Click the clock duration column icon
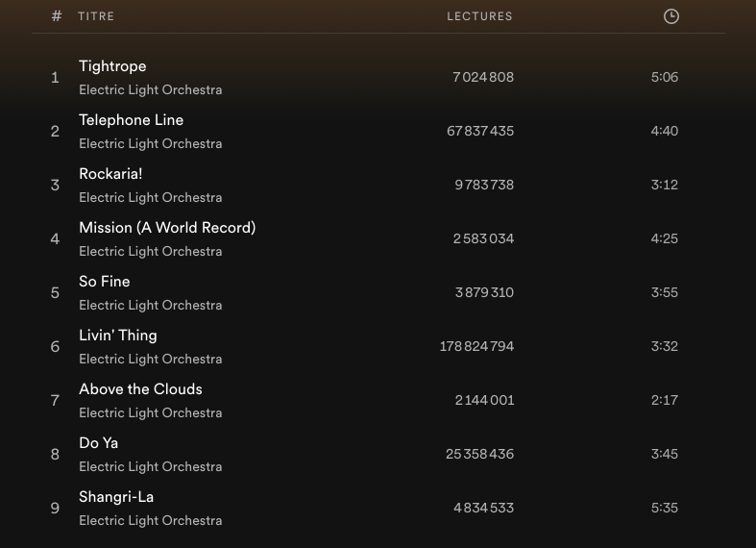This screenshot has height=548, width=756. [671, 16]
